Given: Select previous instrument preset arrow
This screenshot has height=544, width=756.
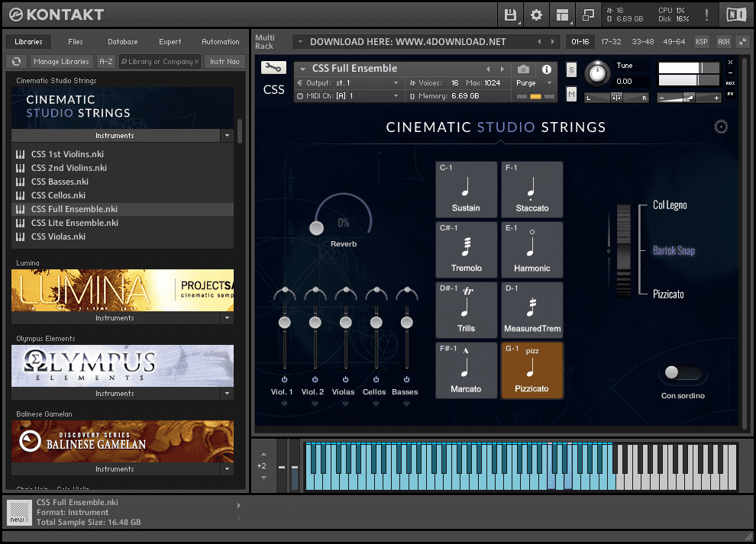Looking at the screenshot, I should (x=488, y=69).
